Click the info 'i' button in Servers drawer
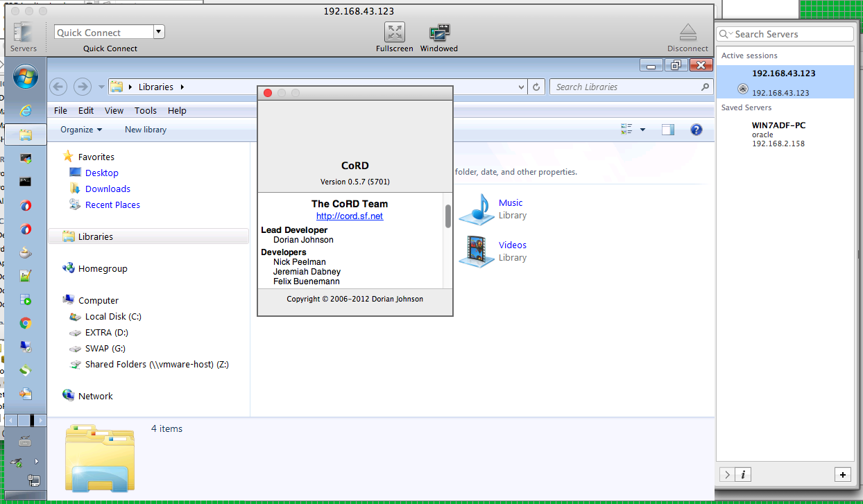The width and height of the screenshot is (863, 504). point(743,475)
